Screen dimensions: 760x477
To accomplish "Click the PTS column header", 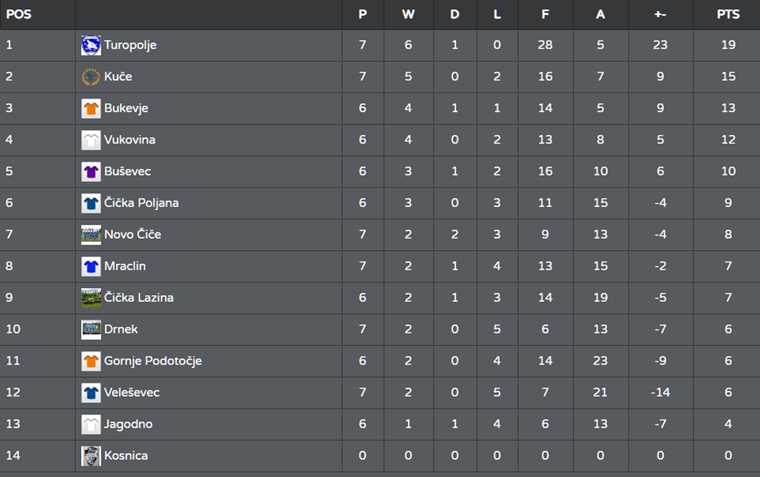I will click(728, 15).
